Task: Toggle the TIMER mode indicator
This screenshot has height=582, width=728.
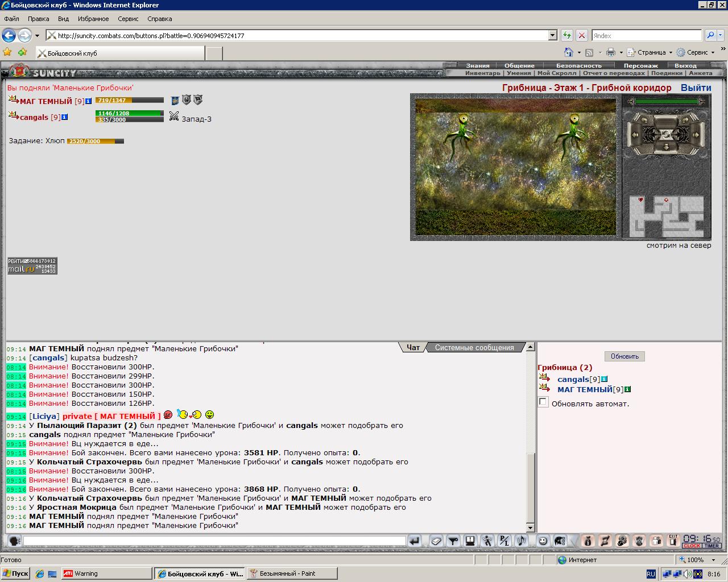Action: click(x=712, y=546)
